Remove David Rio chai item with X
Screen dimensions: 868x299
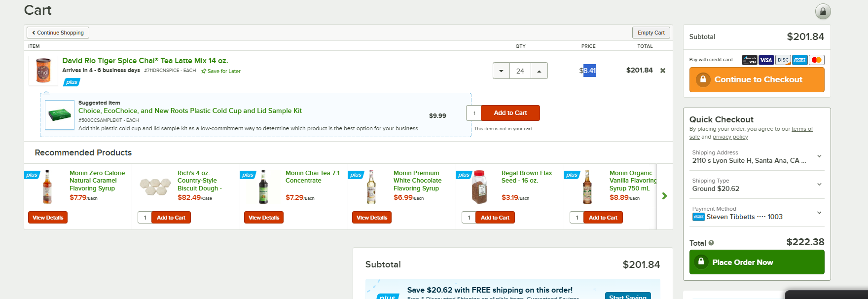point(663,71)
